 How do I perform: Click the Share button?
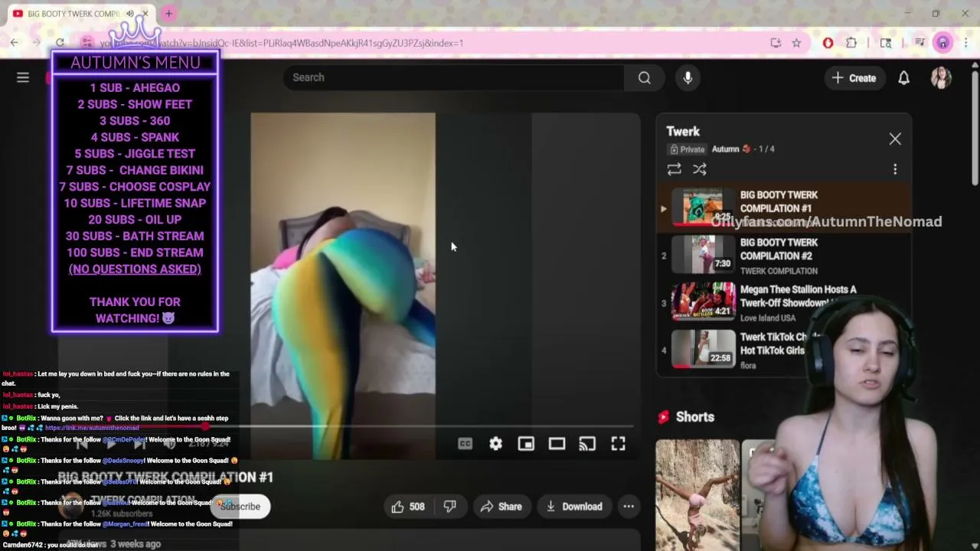501,507
